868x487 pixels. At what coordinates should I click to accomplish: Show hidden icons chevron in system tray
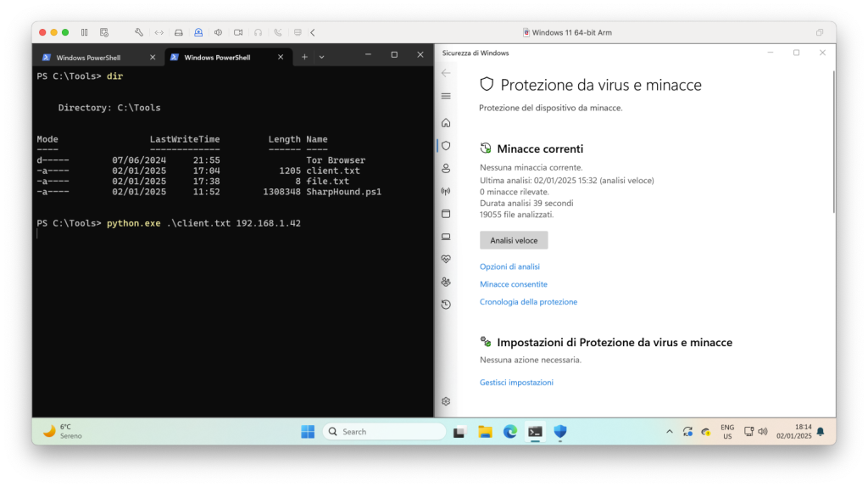pos(669,432)
